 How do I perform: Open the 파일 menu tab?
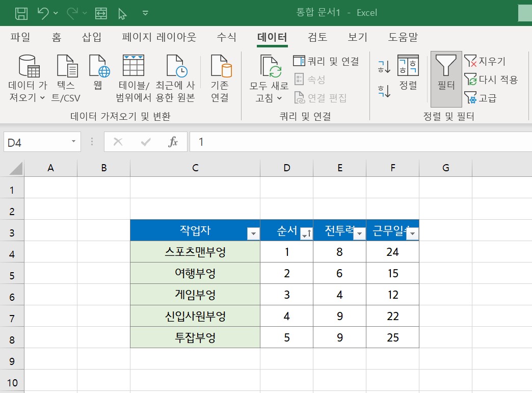20,37
